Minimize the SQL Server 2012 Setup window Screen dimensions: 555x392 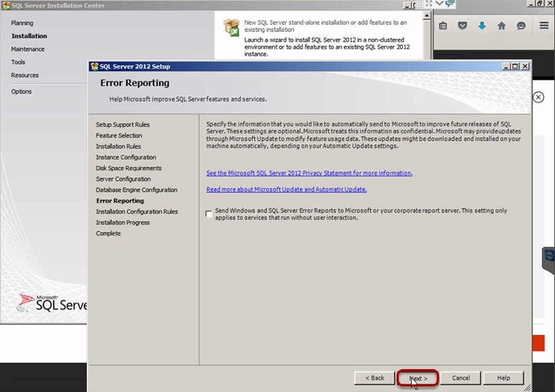(x=506, y=66)
